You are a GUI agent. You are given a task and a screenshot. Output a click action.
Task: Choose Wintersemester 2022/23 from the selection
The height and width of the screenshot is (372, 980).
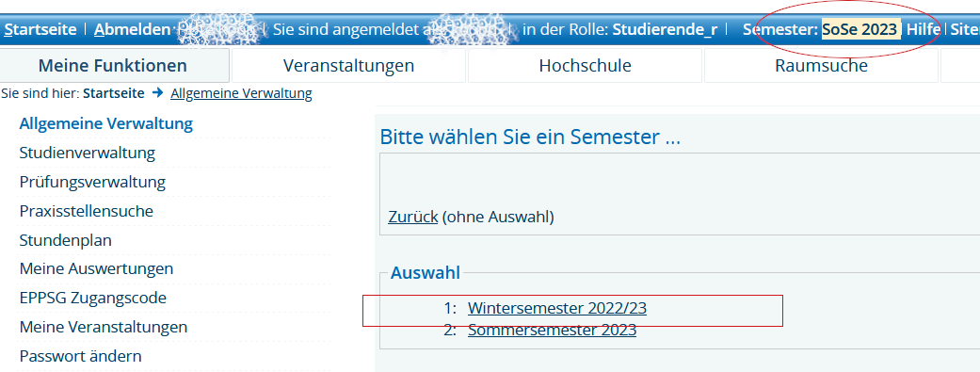pos(557,308)
